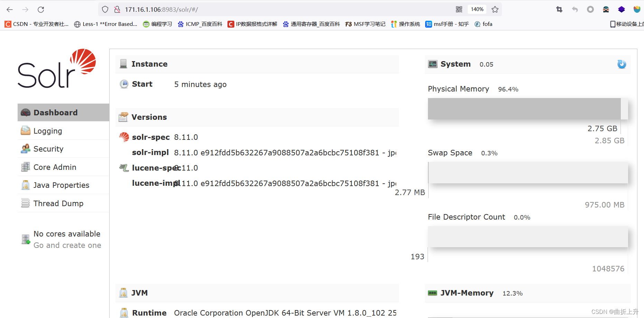Open the IP数据报格式详解 bookmark
The height and width of the screenshot is (318, 644).
(252, 24)
